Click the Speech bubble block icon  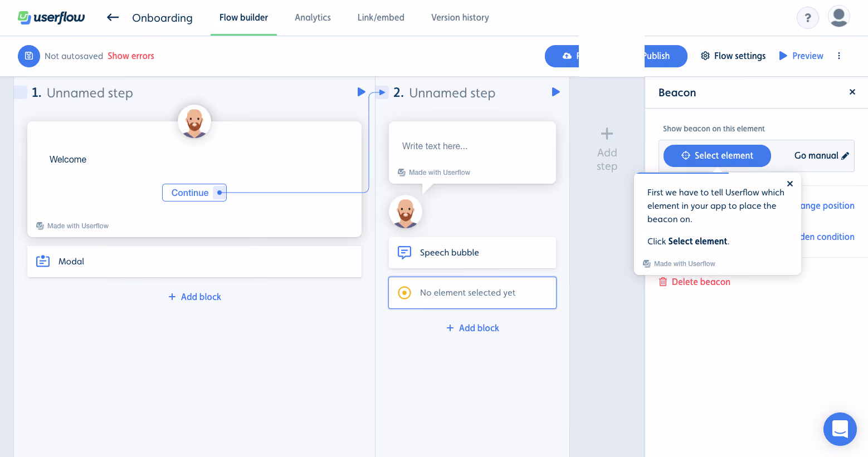pos(404,252)
